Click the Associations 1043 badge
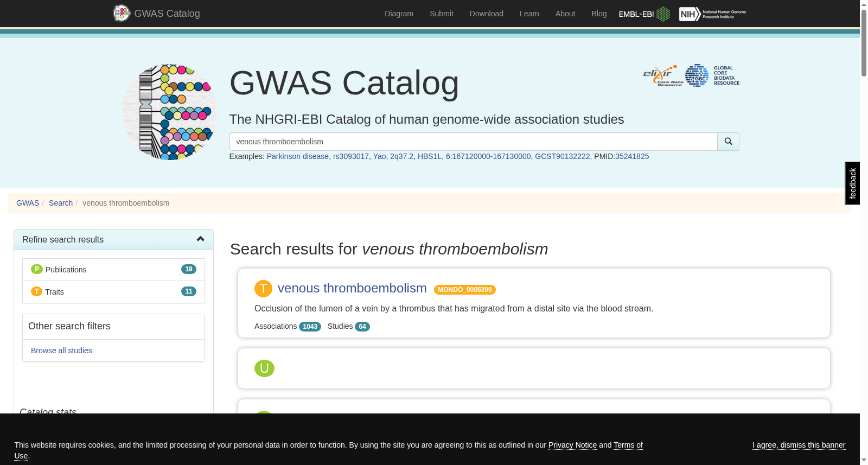868x465 pixels. (x=310, y=327)
